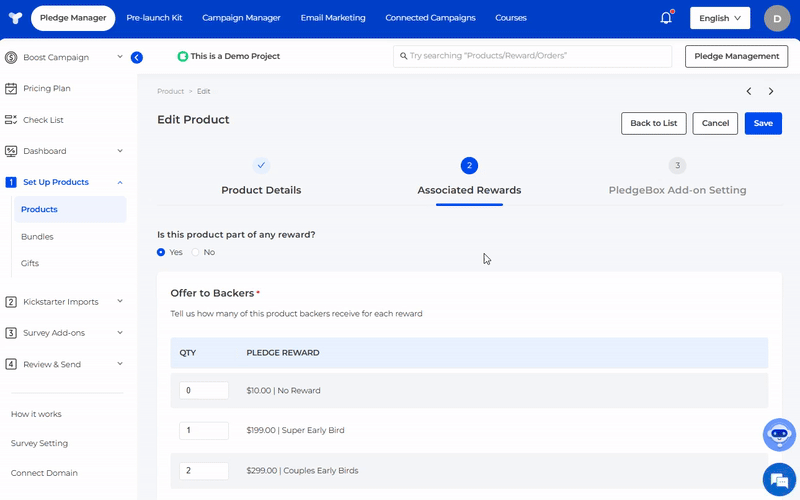This screenshot has width=800, height=500.
Task: Select the Yes radio button
Action: pos(161,252)
